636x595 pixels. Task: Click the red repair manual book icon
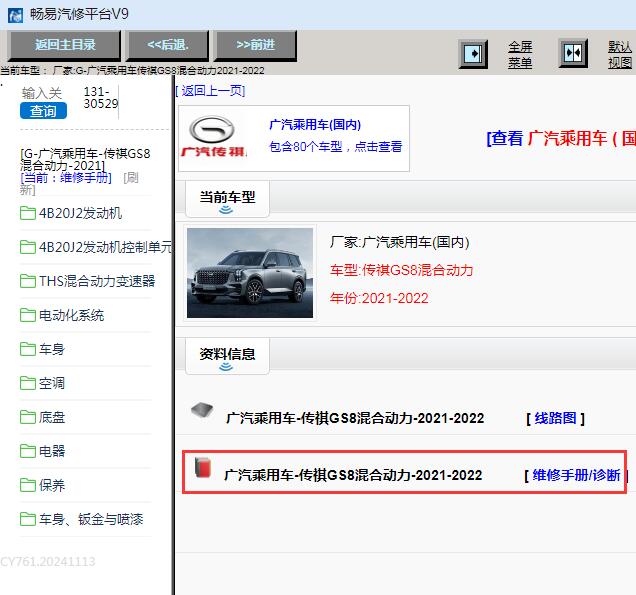[203, 467]
